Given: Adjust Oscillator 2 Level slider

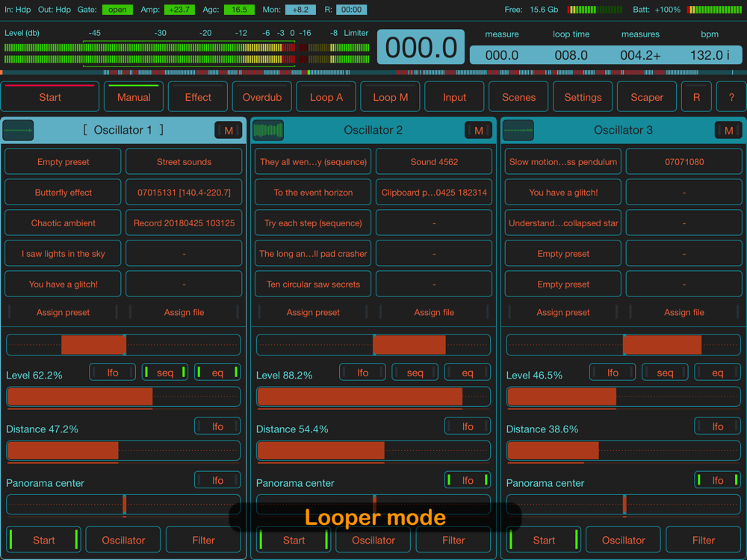Looking at the screenshot, I should [373, 397].
